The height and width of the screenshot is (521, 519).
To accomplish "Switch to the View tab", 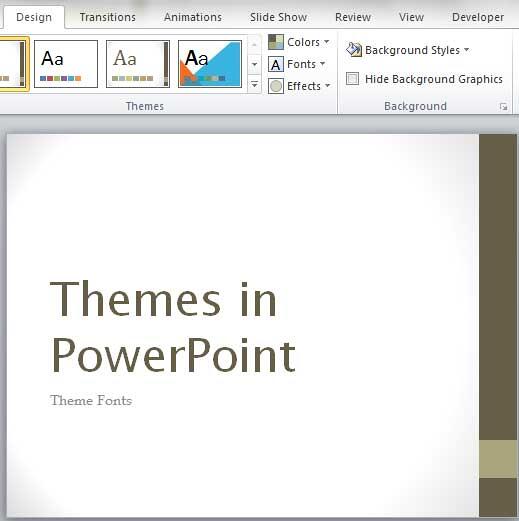I will point(411,17).
